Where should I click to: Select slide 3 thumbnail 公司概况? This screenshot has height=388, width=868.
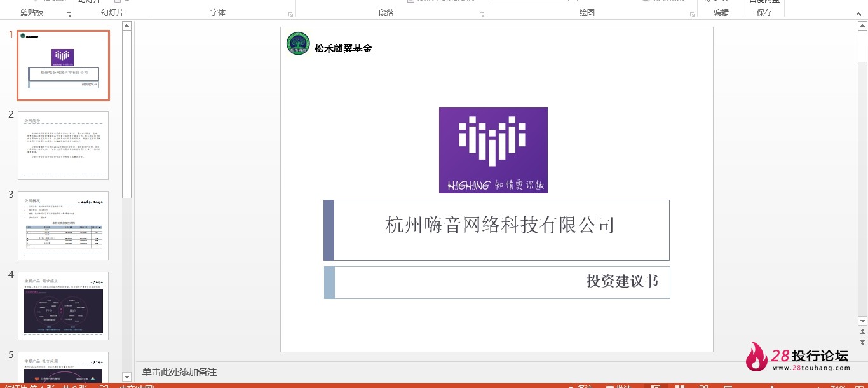(64, 226)
